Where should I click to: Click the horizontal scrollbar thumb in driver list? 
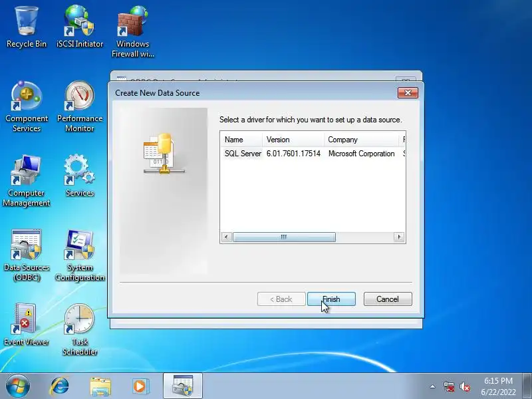pos(284,237)
